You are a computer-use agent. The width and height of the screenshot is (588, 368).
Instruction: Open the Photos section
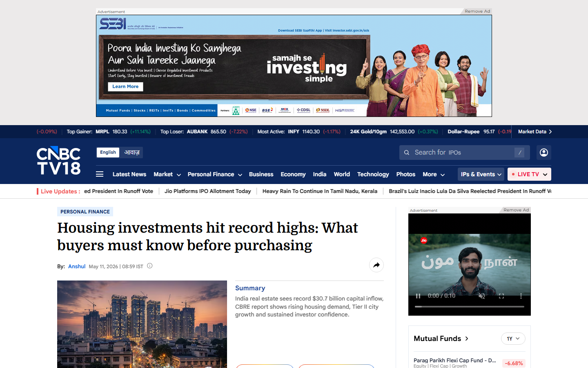[406, 174]
